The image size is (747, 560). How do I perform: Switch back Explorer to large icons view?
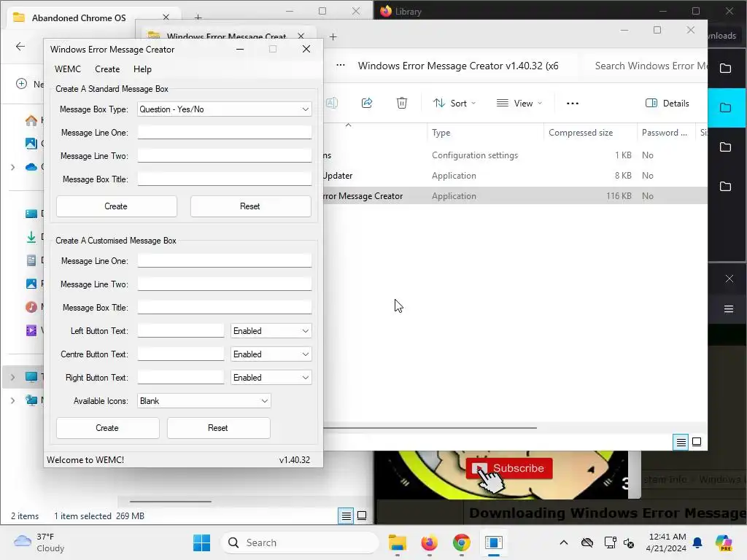(362, 516)
